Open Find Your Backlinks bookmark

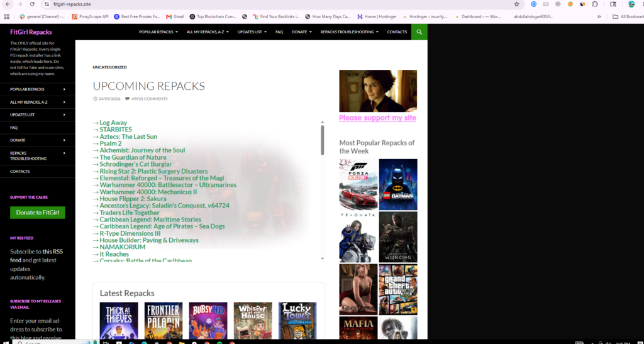point(277,17)
